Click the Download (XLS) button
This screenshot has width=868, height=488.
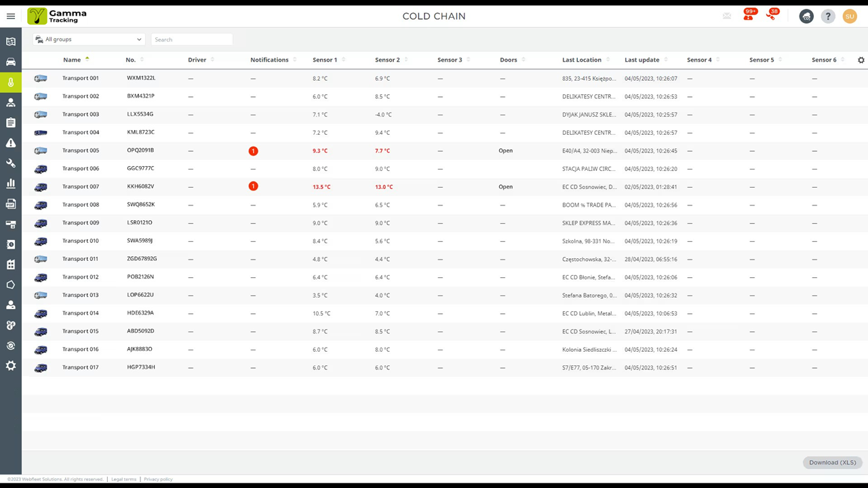(x=832, y=462)
